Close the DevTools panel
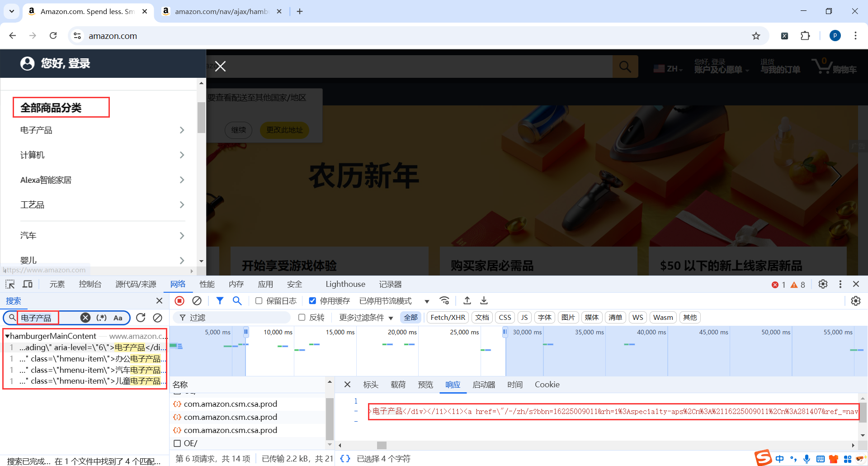This screenshot has width=868, height=466. (856, 284)
